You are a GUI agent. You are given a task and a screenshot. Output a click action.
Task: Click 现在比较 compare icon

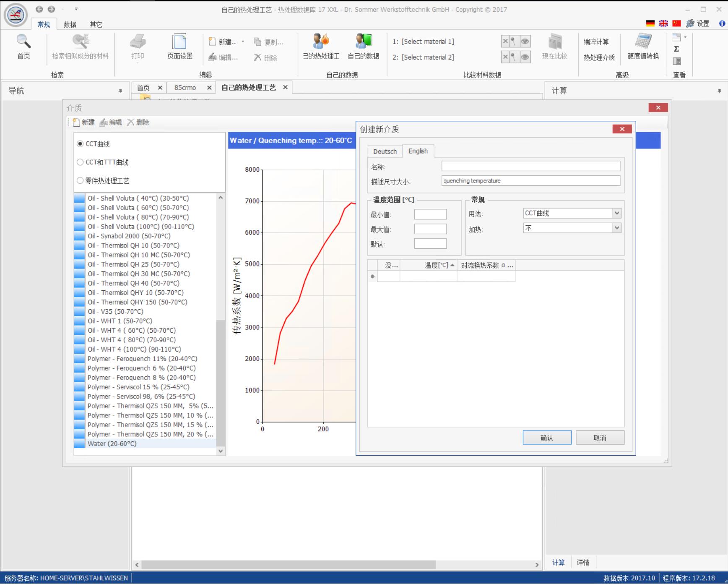[554, 42]
